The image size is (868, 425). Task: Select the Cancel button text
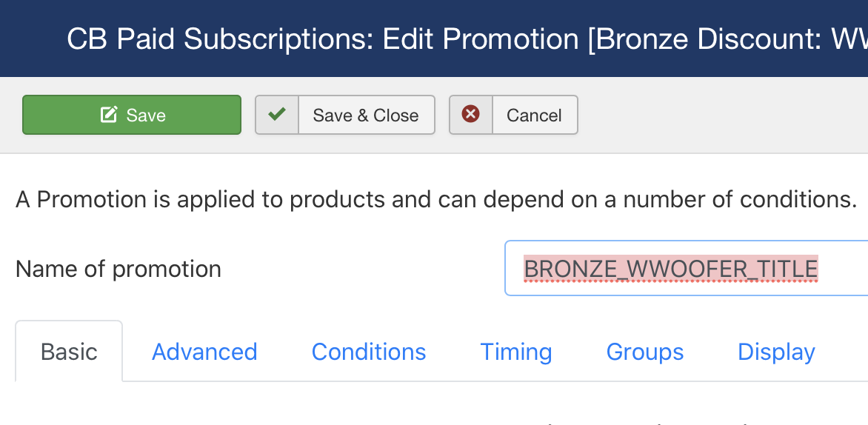coord(534,115)
